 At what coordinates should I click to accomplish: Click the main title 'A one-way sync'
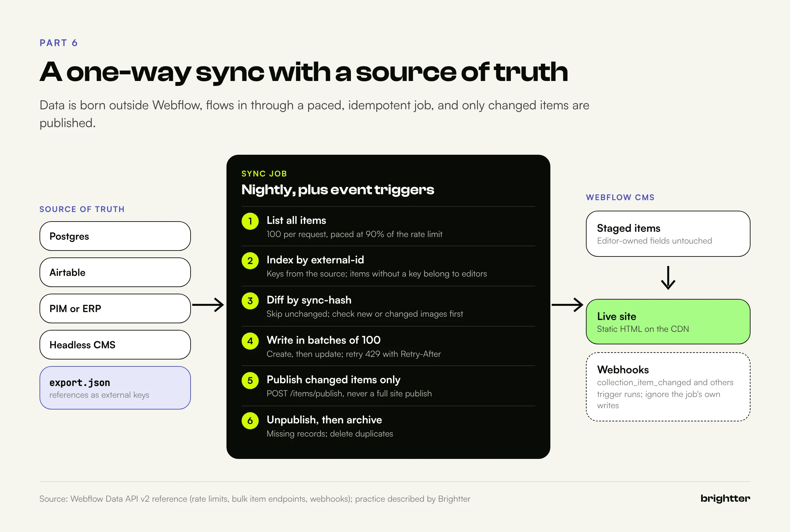tap(304, 72)
